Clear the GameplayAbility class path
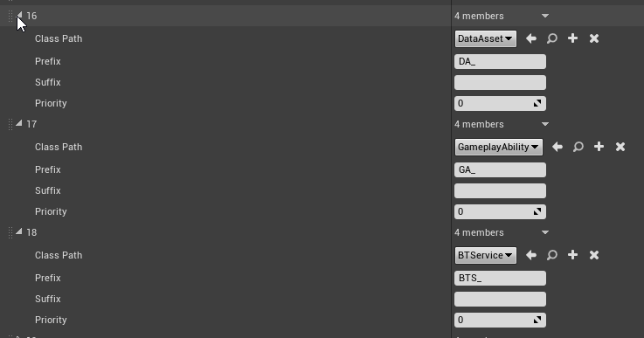644x338 pixels. coord(620,147)
